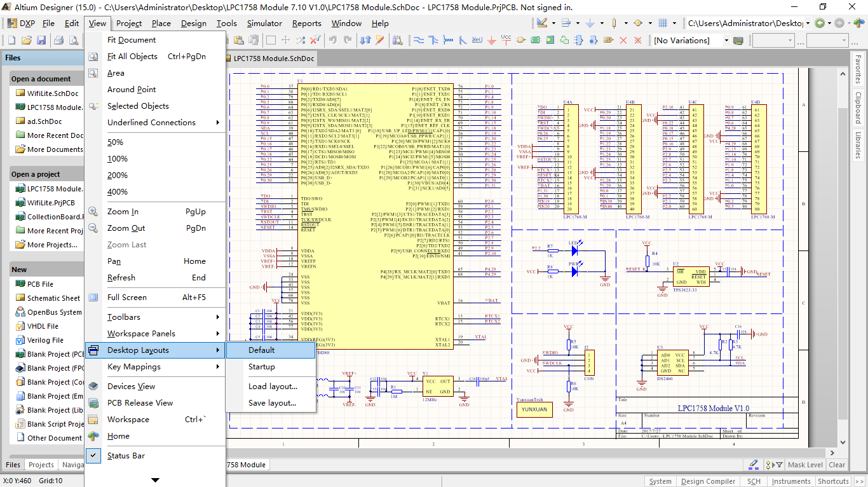Image resolution: width=868 pixels, height=487 pixels.
Task: Click the red X No ERC icon
Action: point(623,40)
